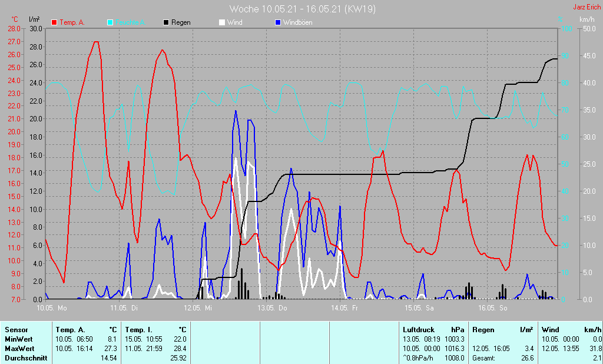Select the Windböen legend label
This screenshot has width=603, height=364.
pos(297,22)
